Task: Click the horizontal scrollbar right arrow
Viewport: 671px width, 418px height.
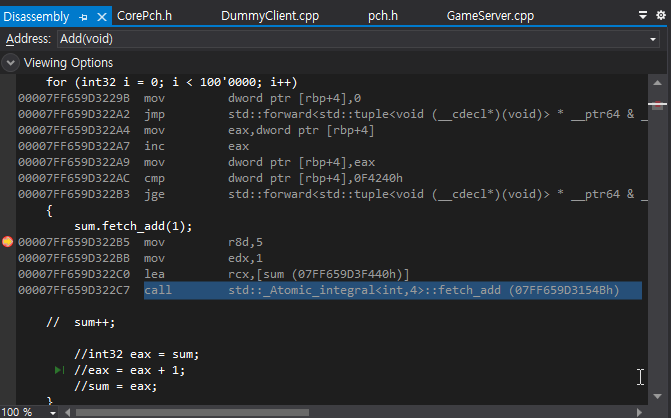Action: point(639,412)
